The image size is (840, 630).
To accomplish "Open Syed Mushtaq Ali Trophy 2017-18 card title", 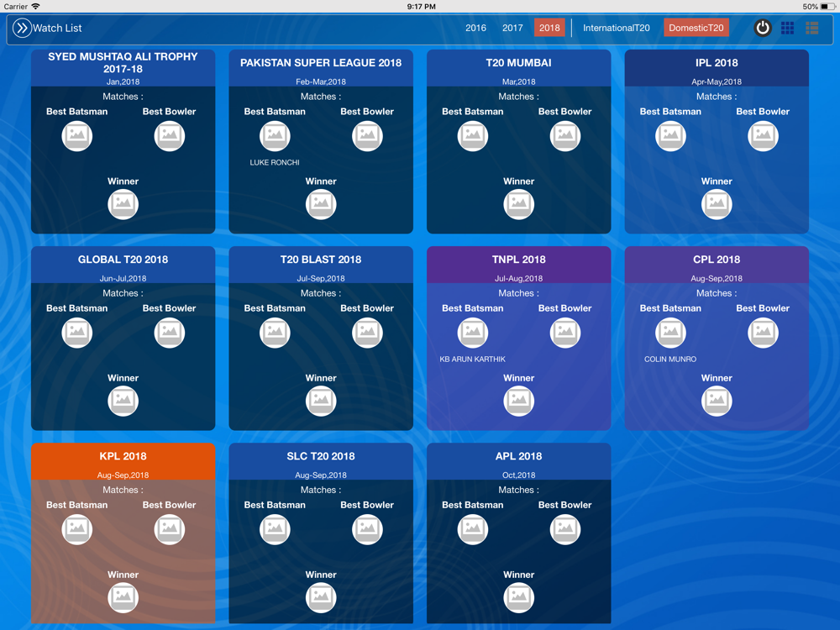I will click(x=123, y=63).
